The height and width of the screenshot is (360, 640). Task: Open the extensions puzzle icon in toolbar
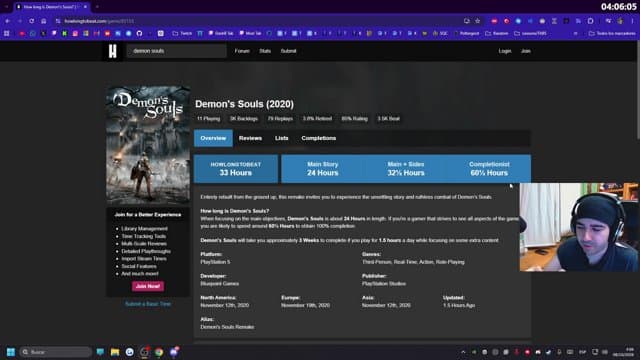tap(590, 21)
